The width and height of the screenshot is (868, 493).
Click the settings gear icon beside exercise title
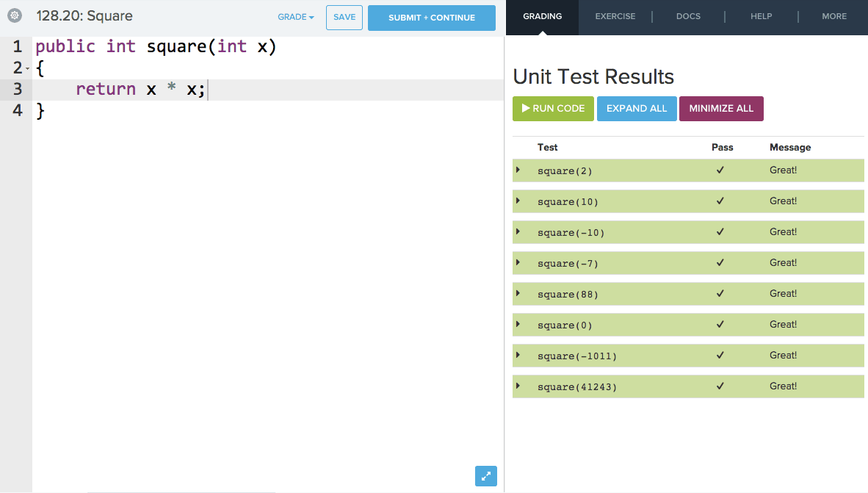click(x=14, y=15)
